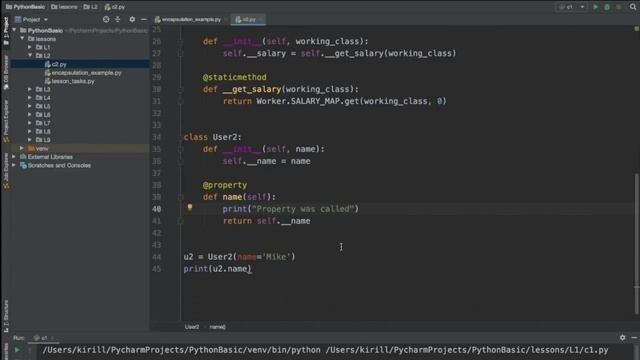Image resolution: width=640 pixels, height=360 pixels.
Task: Toggle the DB Browser side tab
Action: (6, 72)
